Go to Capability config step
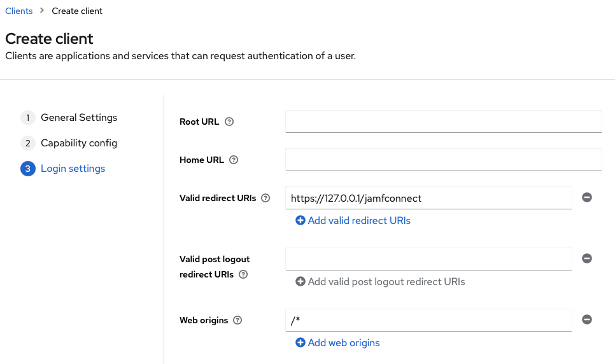The image size is (615, 364). 69,143
